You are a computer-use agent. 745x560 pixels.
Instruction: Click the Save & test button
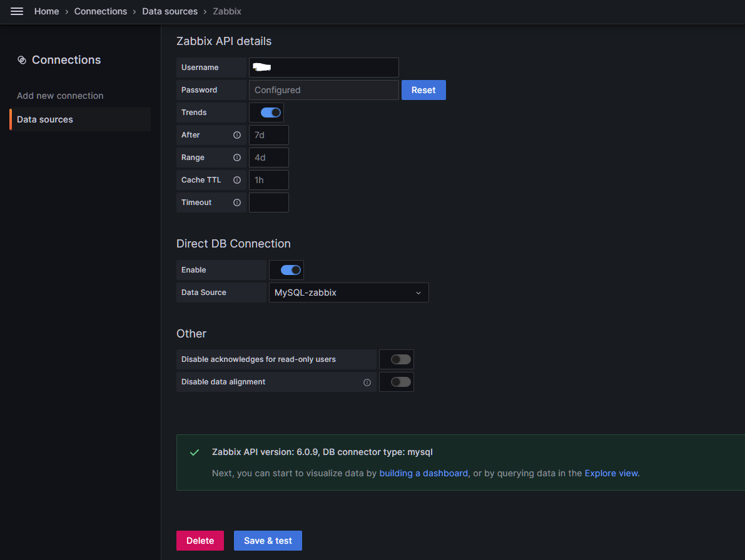[268, 541]
